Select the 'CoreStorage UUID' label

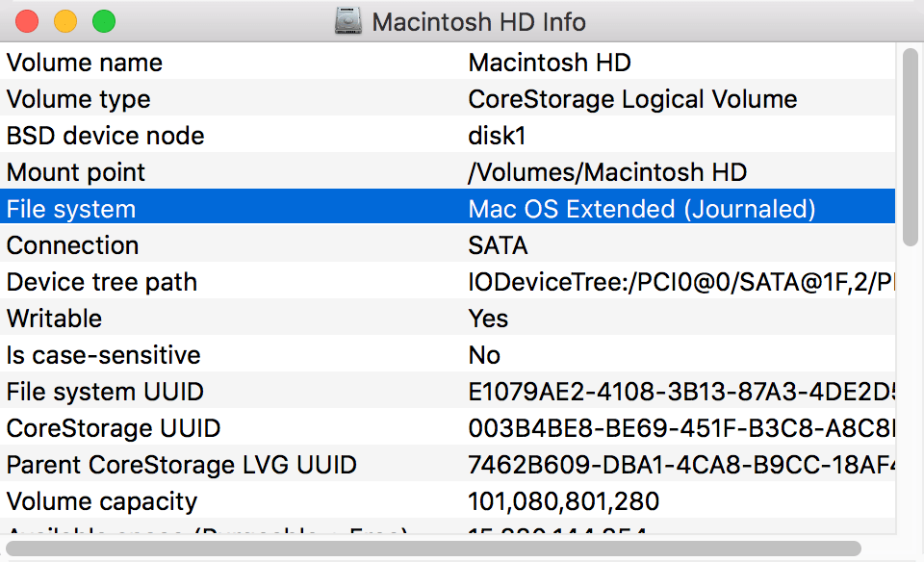click(114, 428)
